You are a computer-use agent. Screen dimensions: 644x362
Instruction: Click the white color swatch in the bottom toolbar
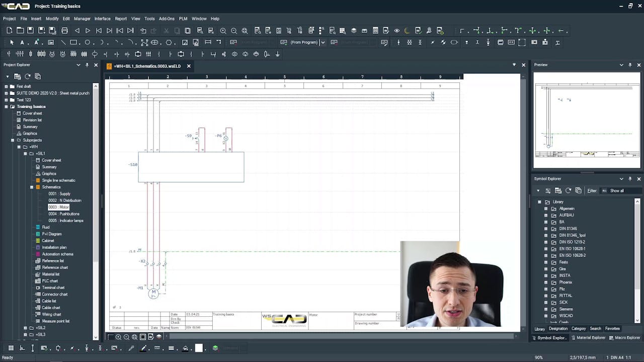pos(198,347)
